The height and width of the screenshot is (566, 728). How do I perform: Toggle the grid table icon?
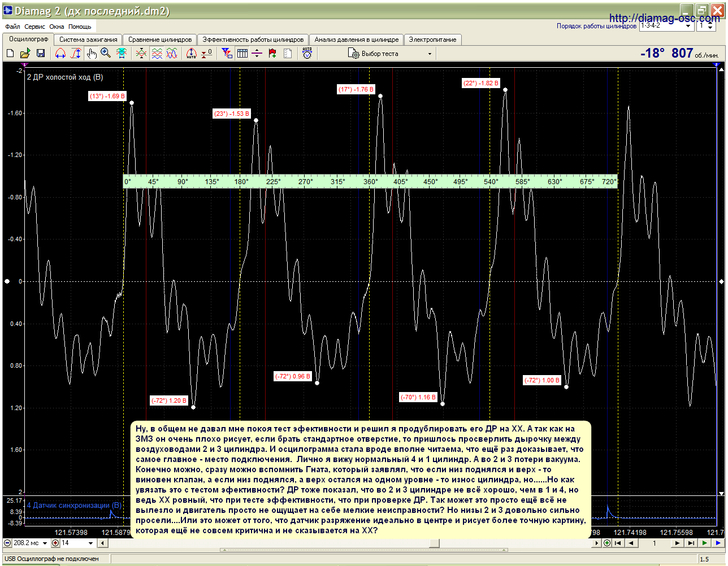[x=242, y=53]
